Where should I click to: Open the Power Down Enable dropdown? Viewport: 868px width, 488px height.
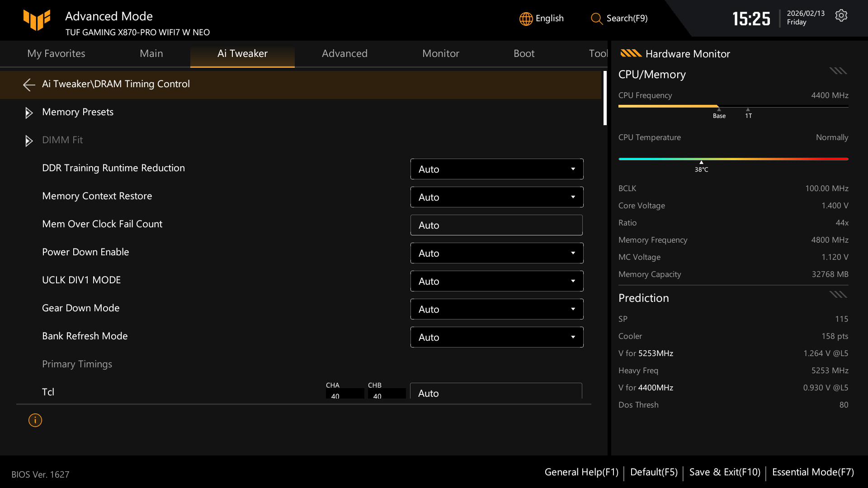pos(496,253)
